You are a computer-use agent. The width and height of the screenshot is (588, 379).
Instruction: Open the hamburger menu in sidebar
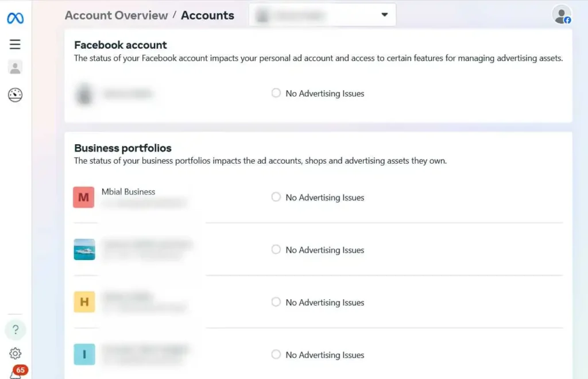pos(15,44)
